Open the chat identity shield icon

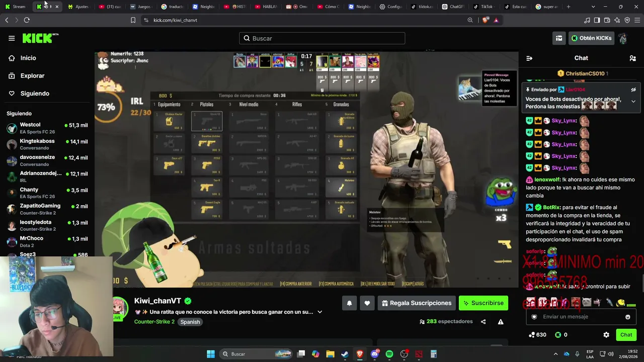pyautogui.click(x=534, y=317)
